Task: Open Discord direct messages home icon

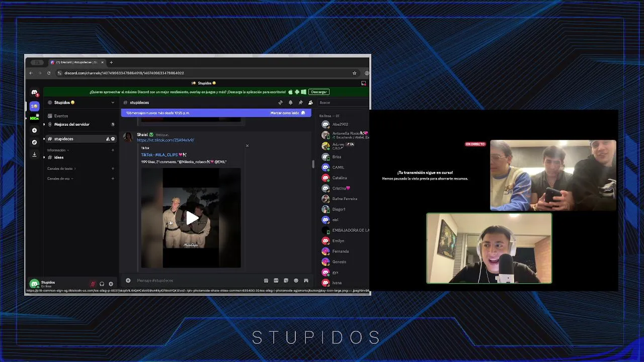Action: [34, 93]
